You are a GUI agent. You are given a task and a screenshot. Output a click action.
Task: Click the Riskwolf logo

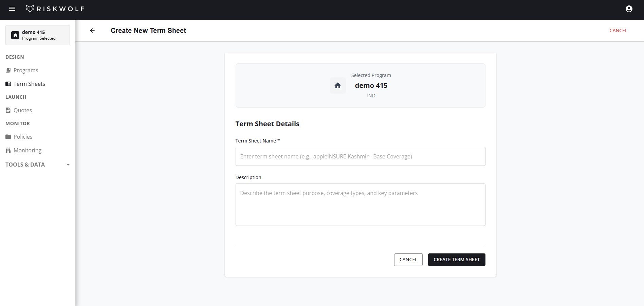(55, 8)
